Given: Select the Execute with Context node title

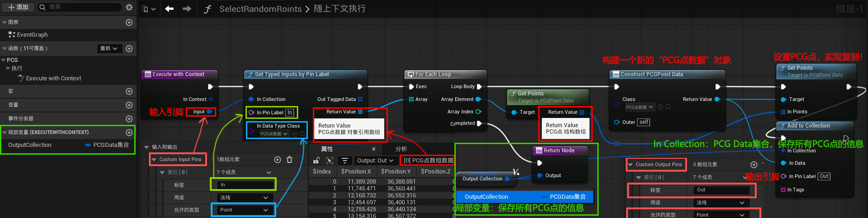Looking at the screenshot, I should coord(179,74).
